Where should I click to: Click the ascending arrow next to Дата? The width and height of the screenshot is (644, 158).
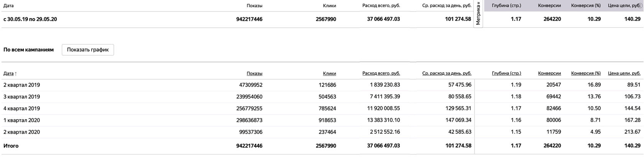coord(16,73)
